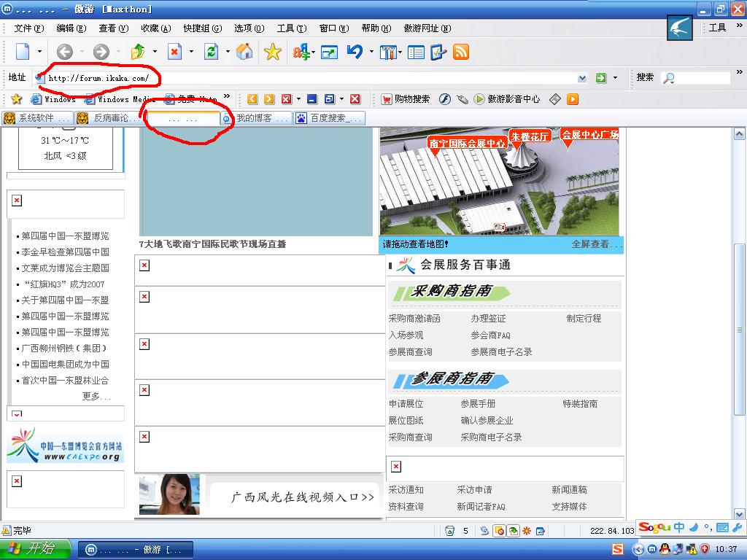Switch to the 我的博客 tab
747x560 pixels.
pyautogui.click(x=256, y=118)
